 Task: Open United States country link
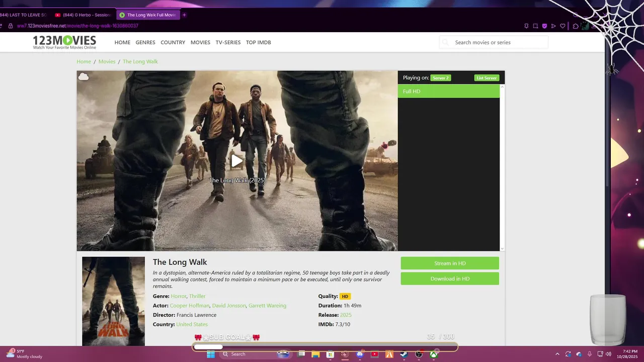point(192,324)
